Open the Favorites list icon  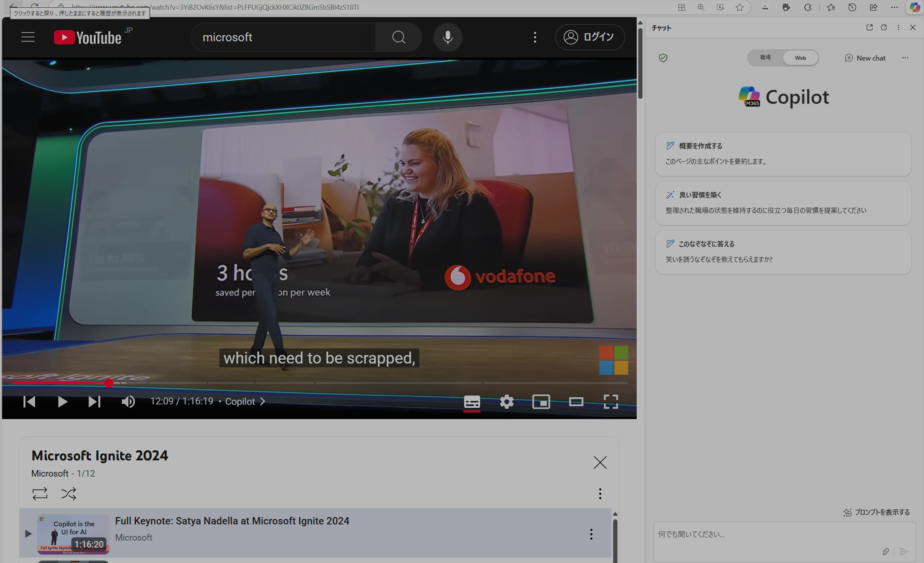click(x=831, y=7)
